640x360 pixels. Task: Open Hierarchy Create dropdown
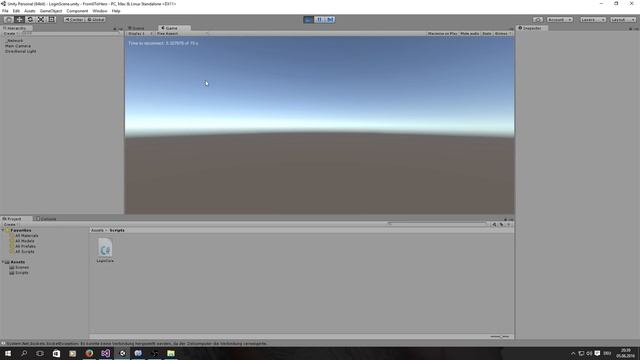10,33
